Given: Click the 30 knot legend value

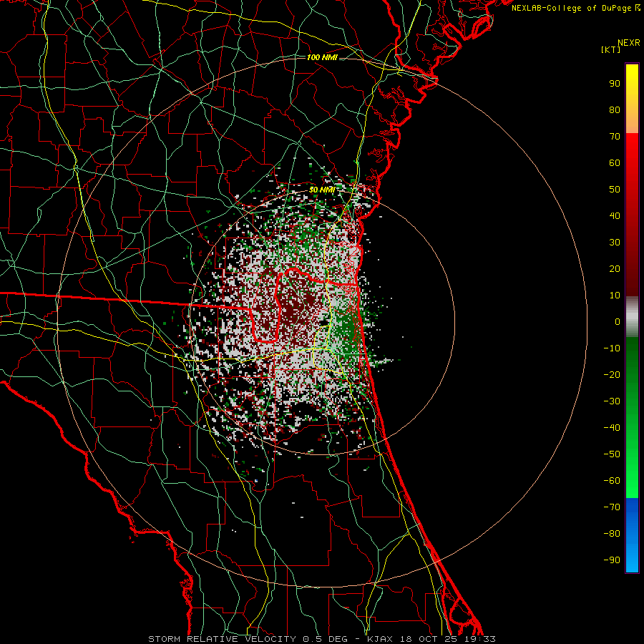Looking at the screenshot, I should pyautogui.click(x=615, y=243).
